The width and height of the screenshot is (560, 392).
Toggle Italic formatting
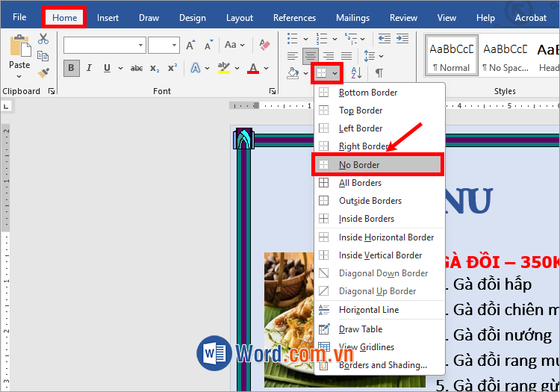[90, 69]
